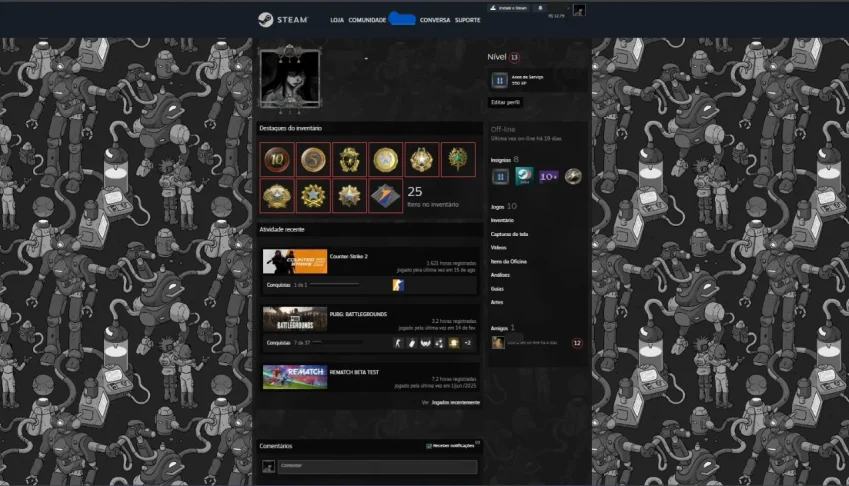Image resolution: width=849 pixels, height=486 pixels.
Task: Open the Counter-Strike 2 title link
Action: pos(348,257)
